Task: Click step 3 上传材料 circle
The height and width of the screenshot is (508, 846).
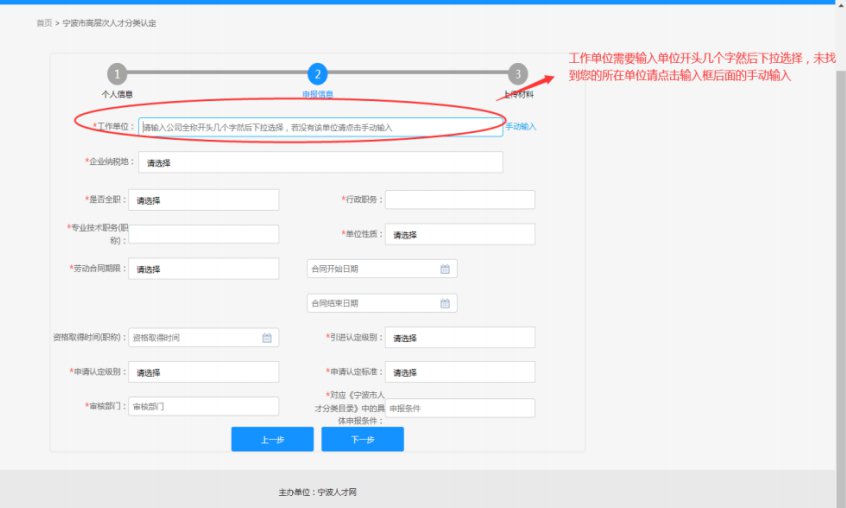Action: (x=517, y=74)
